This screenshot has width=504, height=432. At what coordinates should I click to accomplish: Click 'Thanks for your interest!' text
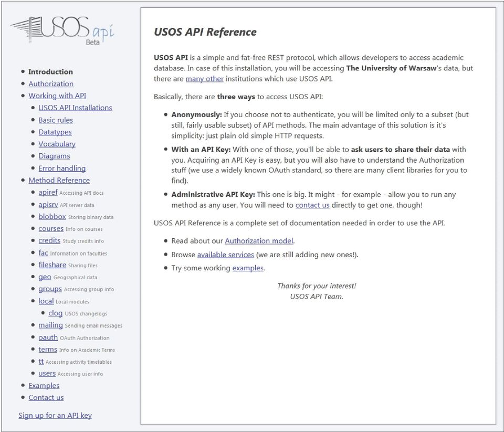coord(317,286)
